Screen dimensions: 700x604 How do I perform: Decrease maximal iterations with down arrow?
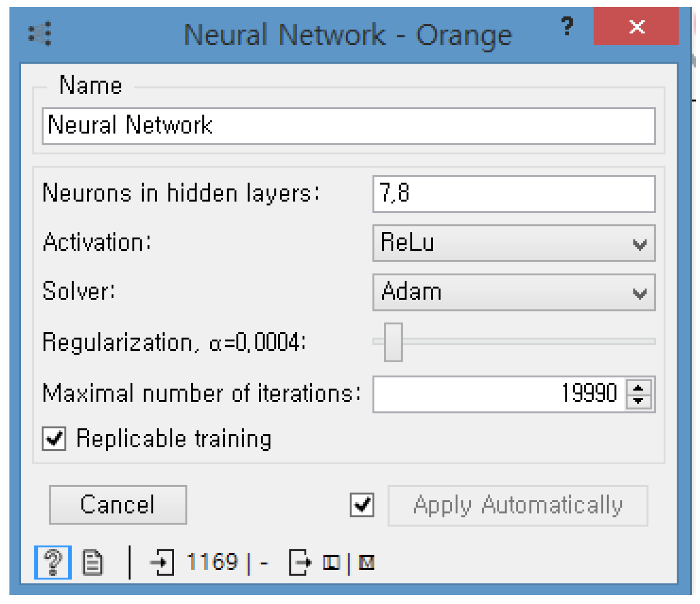pyautogui.click(x=639, y=400)
